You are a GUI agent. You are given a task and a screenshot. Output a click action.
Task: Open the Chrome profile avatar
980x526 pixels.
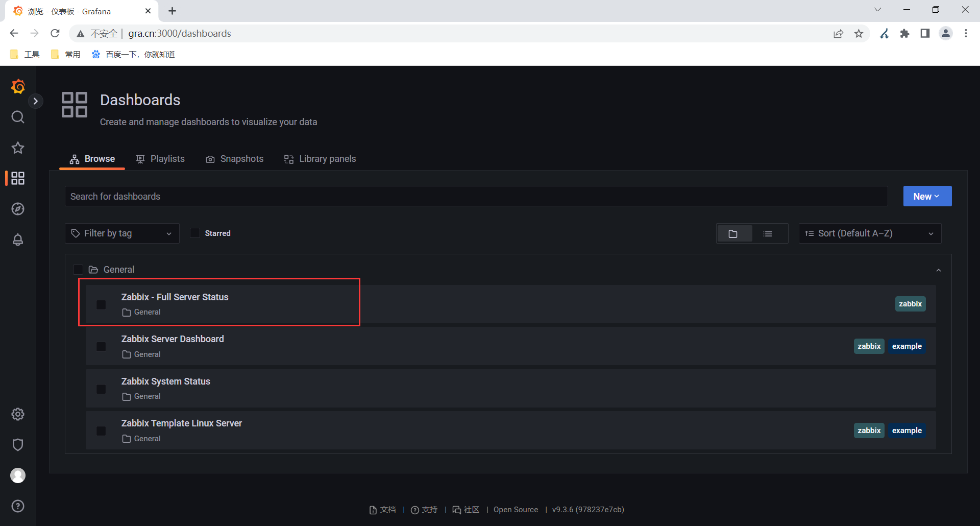(946, 34)
